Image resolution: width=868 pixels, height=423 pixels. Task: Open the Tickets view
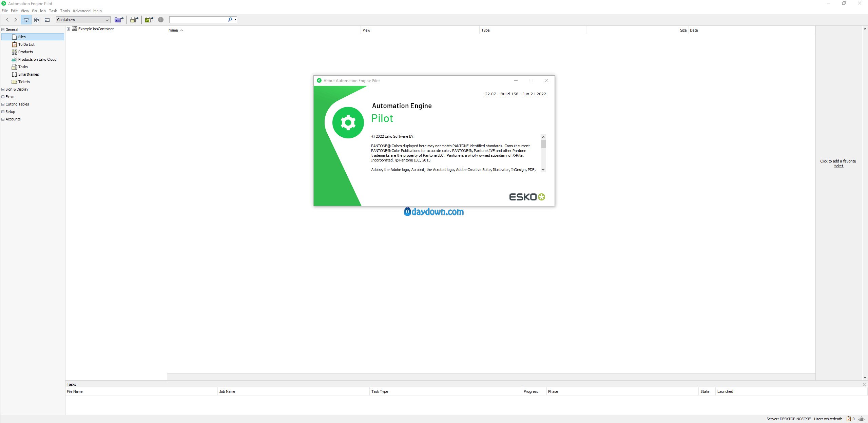pyautogui.click(x=24, y=82)
